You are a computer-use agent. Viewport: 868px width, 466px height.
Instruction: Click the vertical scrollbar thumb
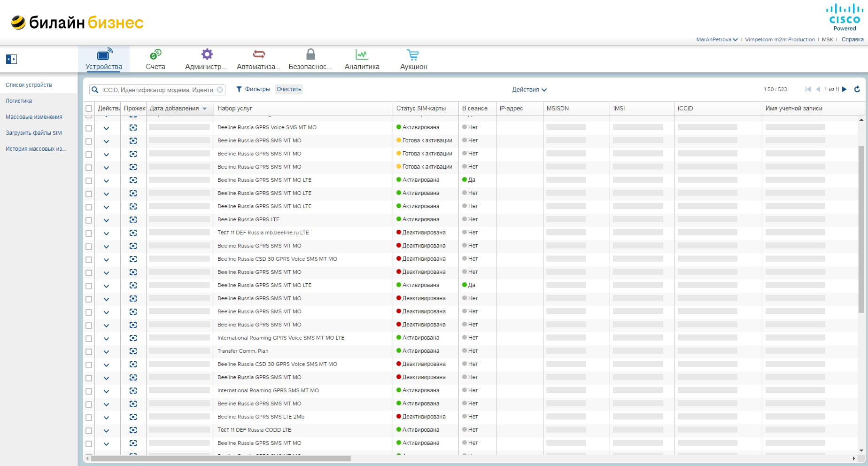(861, 229)
